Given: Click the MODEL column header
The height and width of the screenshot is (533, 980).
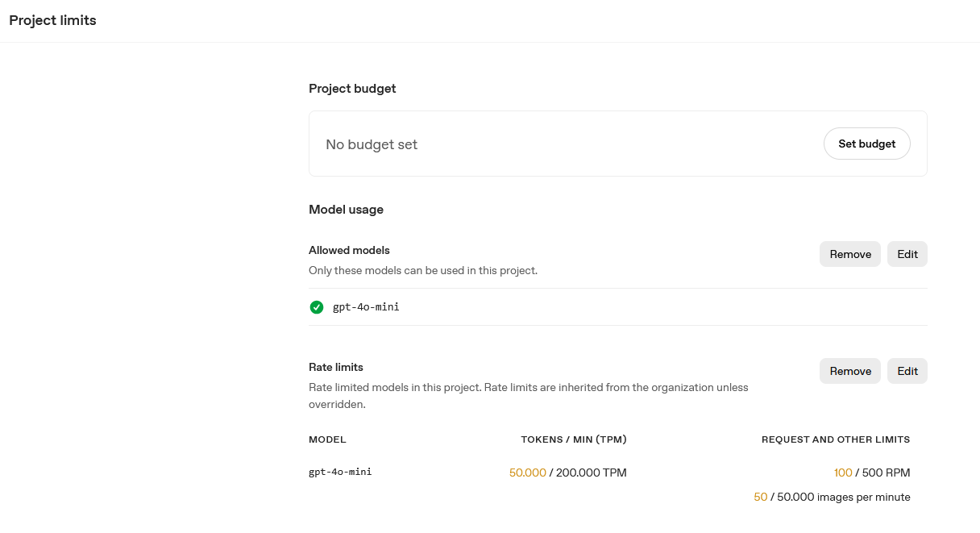Looking at the screenshot, I should pos(327,439).
